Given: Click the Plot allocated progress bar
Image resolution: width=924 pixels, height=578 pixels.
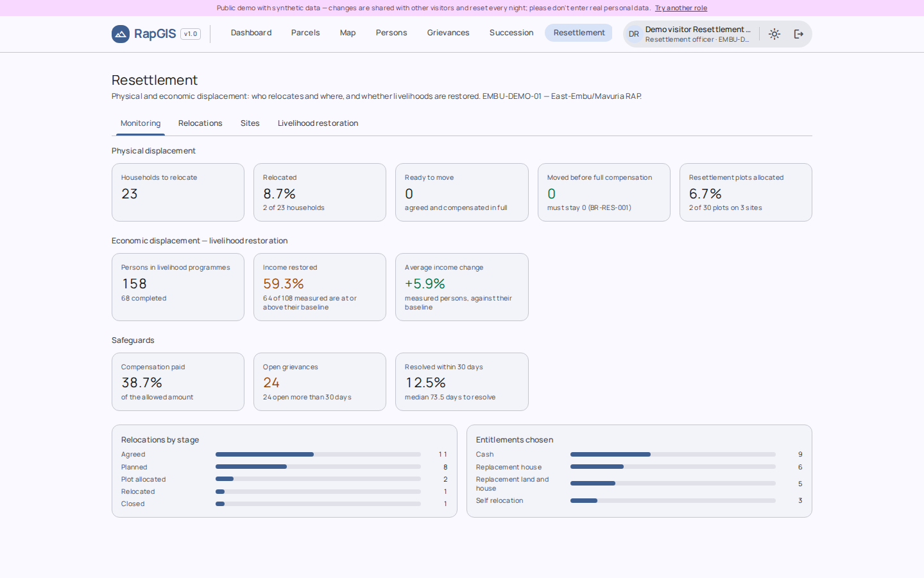Looking at the screenshot, I should click(x=318, y=479).
